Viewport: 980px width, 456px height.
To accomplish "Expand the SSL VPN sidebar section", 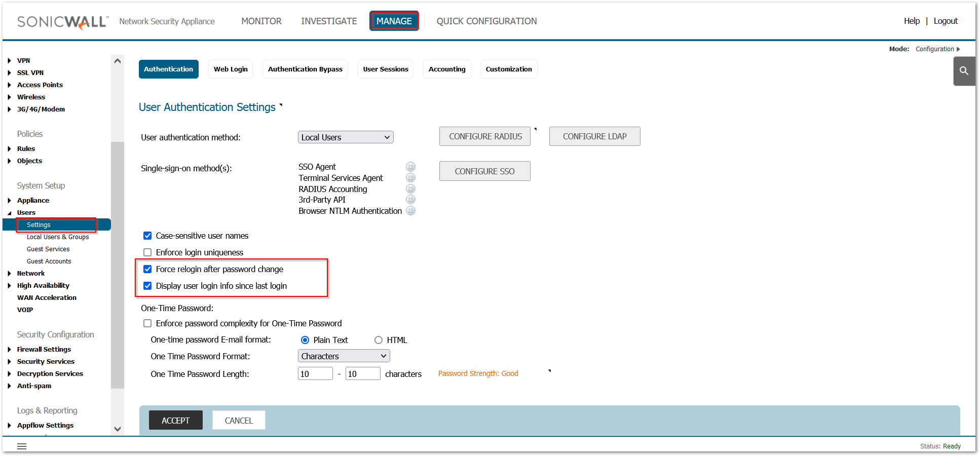I will pos(10,72).
